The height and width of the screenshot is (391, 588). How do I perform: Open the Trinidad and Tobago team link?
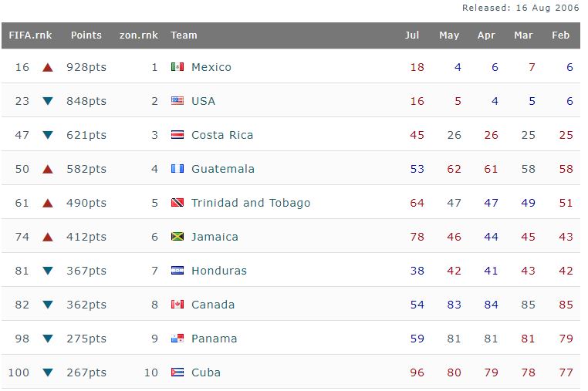(x=251, y=203)
